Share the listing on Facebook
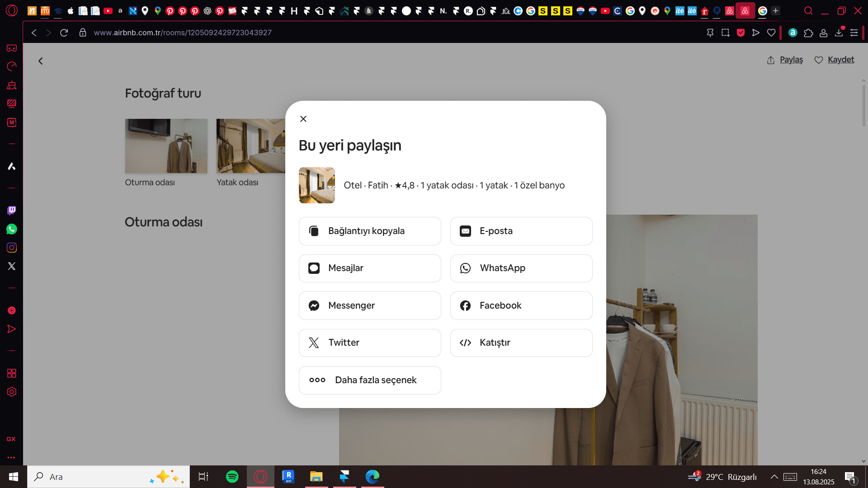868x488 pixels. [521, 305]
